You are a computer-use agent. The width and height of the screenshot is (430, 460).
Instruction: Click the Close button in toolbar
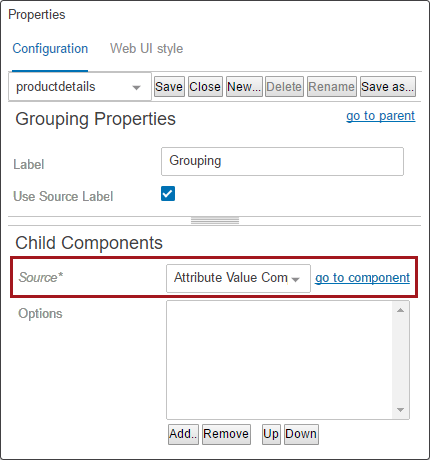coord(205,87)
